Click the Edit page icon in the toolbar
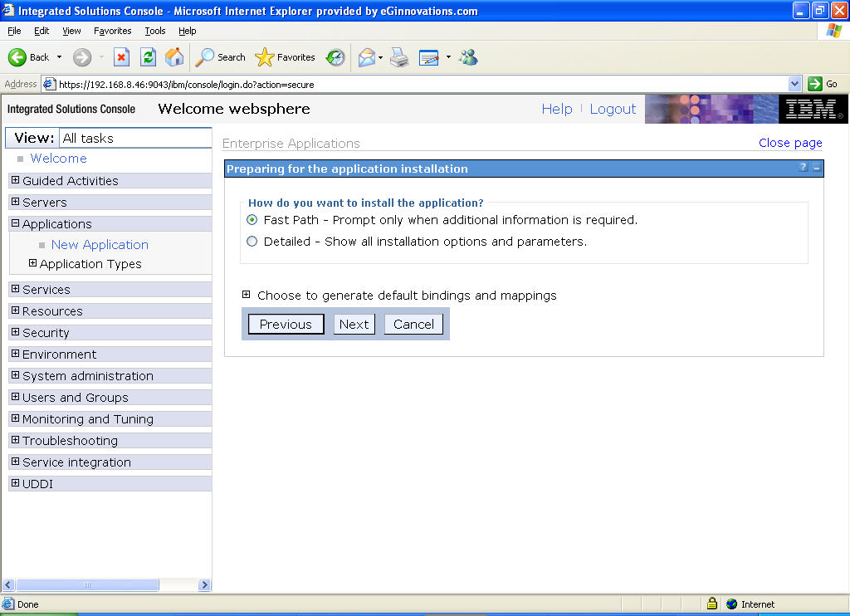Image resolution: width=850 pixels, height=616 pixels. click(x=429, y=57)
